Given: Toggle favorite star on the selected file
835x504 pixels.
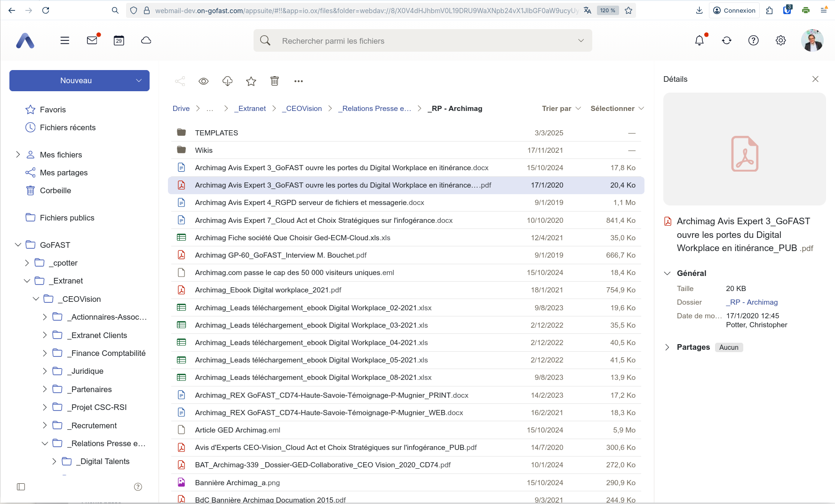Looking at the screenshot, I should pyautogui.click(x=251, y=81).
